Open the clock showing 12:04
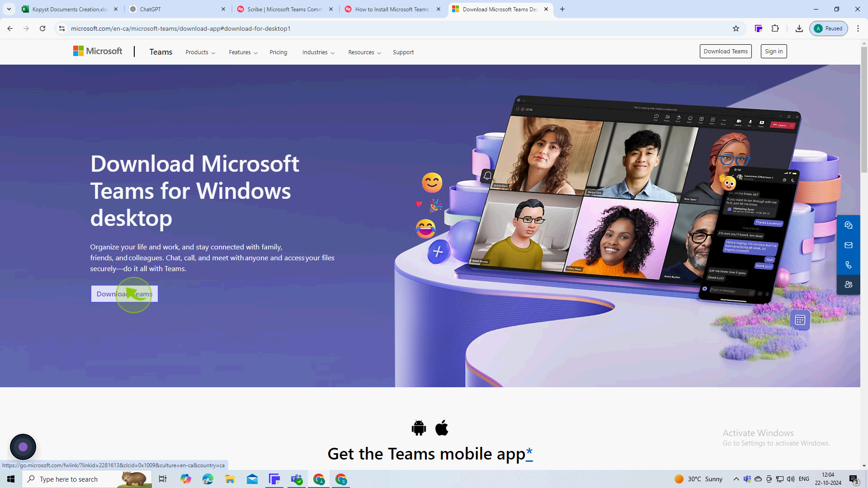Image resolution: width=868 pixels, height=488 pixels. 828,479
